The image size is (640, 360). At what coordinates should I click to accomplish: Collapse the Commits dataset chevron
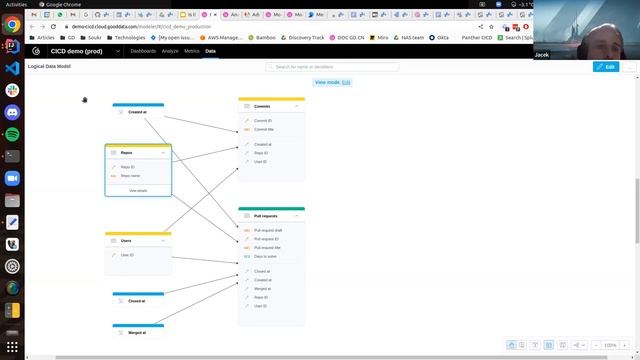(x=296, y=106)
